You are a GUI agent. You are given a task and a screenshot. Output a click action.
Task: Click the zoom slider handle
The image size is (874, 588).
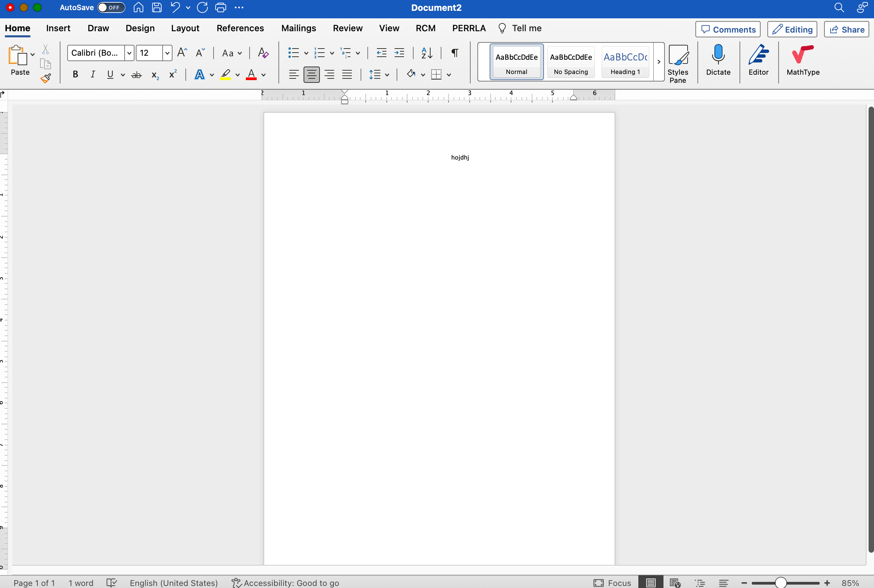781,582
